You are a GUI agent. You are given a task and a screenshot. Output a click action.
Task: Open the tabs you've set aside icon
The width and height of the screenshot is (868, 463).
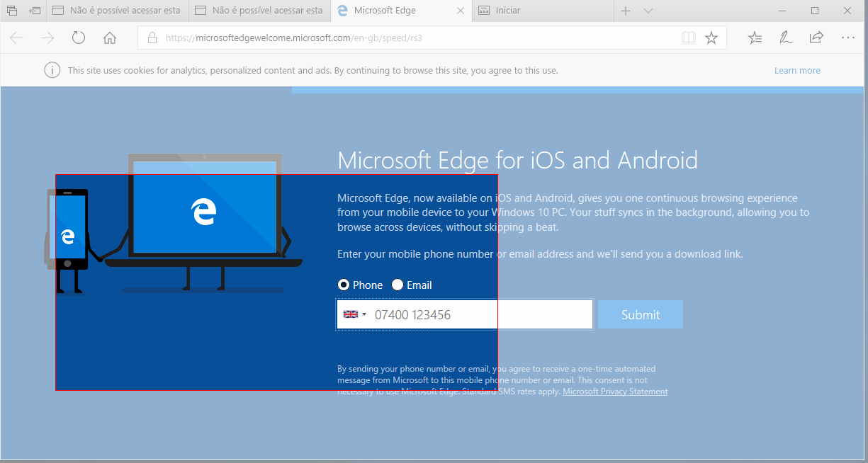click(11, 11)
